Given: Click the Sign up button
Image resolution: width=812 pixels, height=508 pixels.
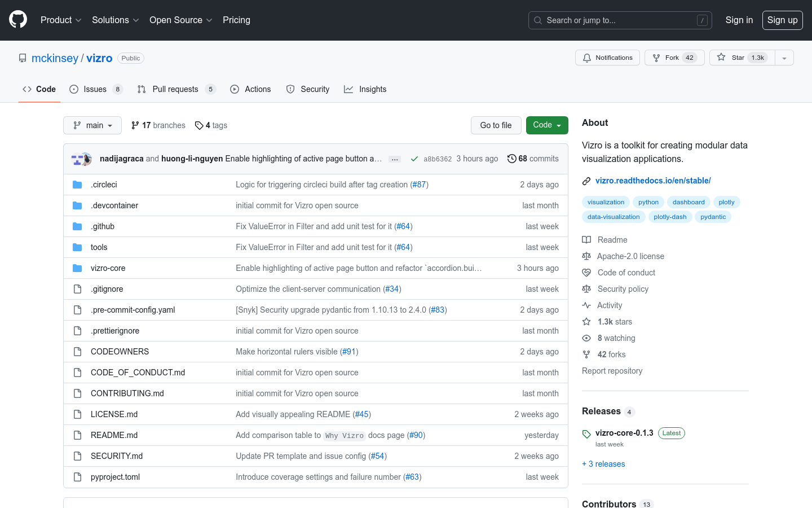Looking at the screenshot, I should 782,20.
